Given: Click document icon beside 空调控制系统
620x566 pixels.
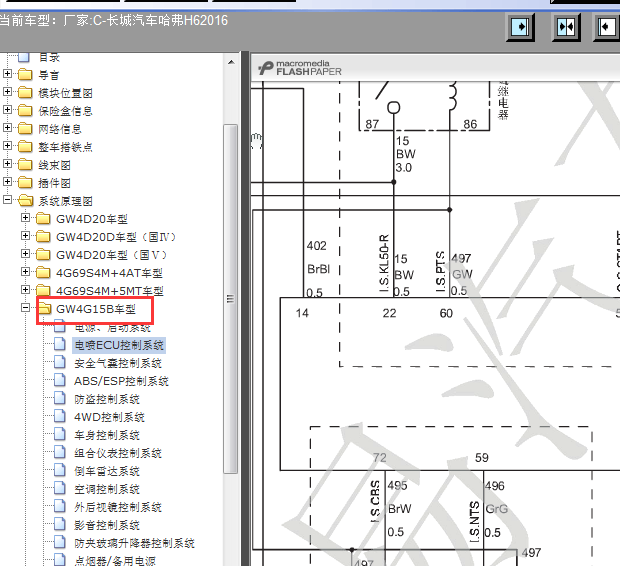Looking at the screenshot, I should pyautogui.click(x=60, y=488).
